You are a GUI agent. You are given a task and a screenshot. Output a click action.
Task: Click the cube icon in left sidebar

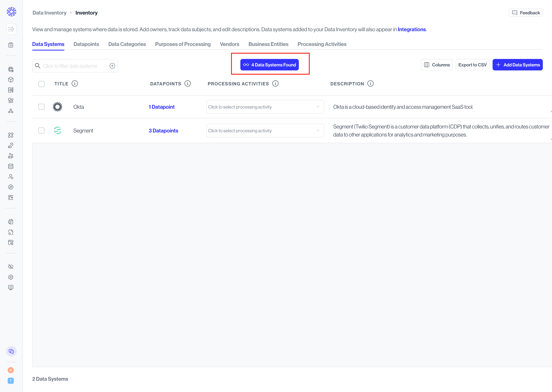11,80
